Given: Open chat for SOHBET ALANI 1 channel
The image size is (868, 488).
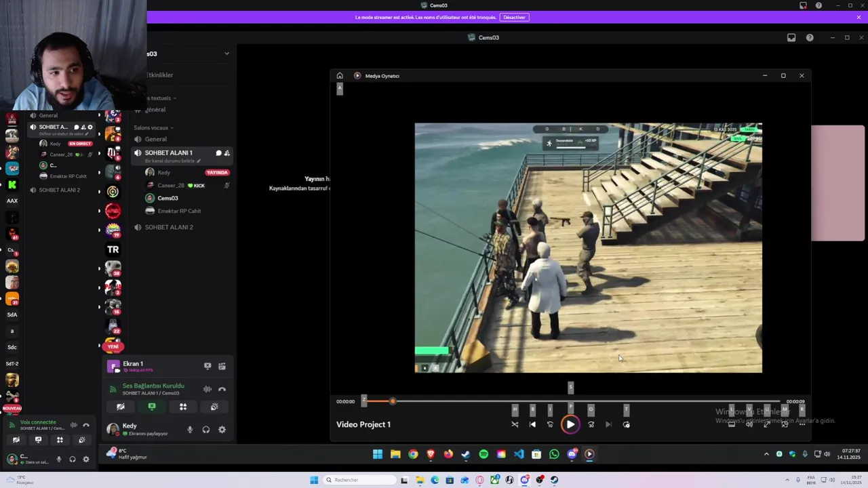Looking at the screenshot, I should (218, 153).
